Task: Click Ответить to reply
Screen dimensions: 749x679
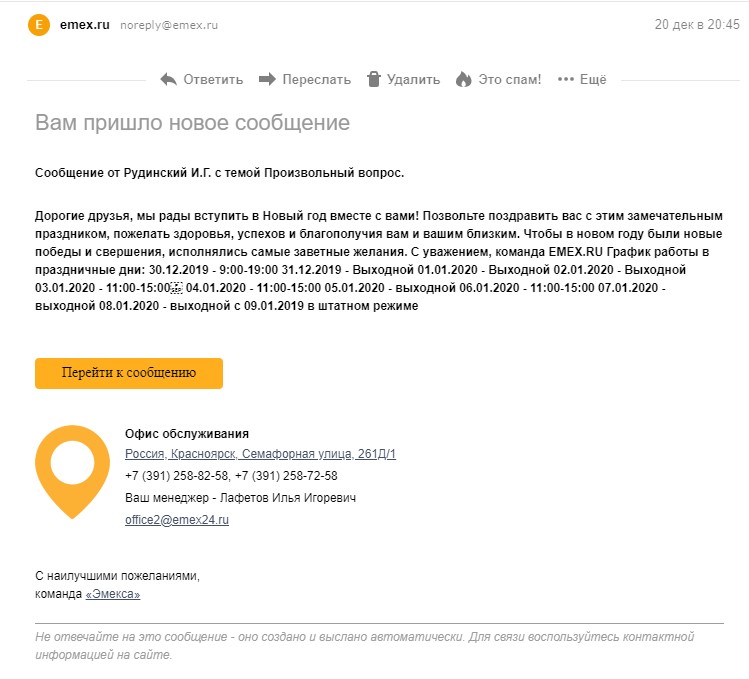Action: 213,79
